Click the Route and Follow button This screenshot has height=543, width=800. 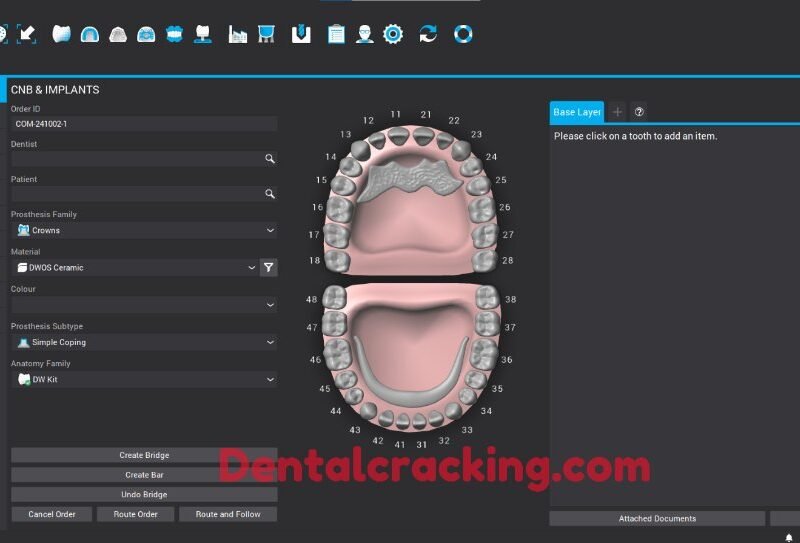[228, 514]
